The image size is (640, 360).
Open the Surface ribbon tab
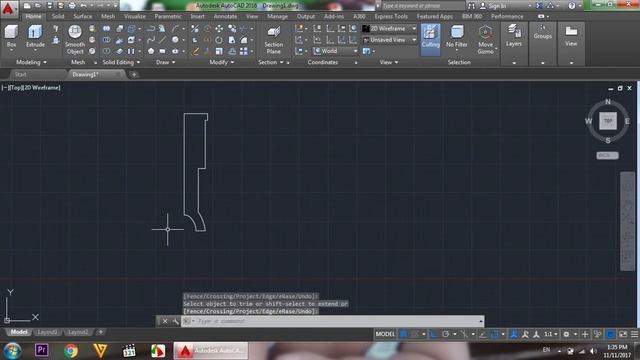(x=83, y=16)
